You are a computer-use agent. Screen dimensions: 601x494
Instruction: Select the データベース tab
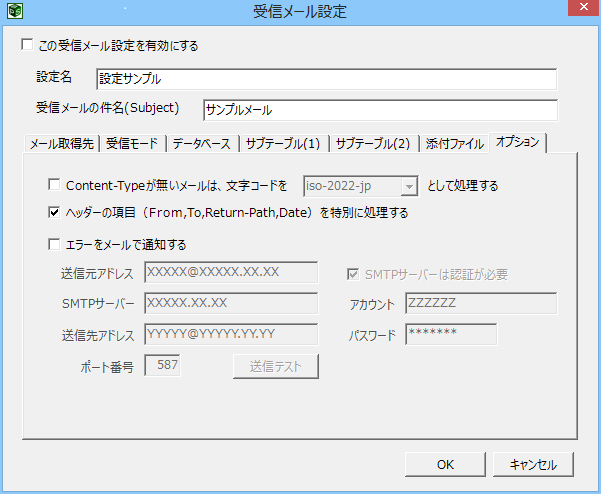[202, 144]
